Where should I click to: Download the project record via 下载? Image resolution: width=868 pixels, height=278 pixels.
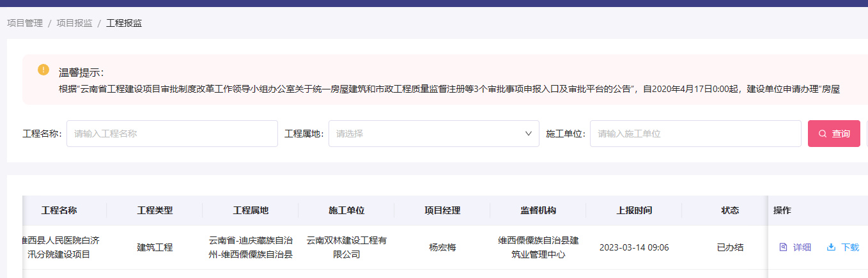pyautogui.click(x=842, y=247)
